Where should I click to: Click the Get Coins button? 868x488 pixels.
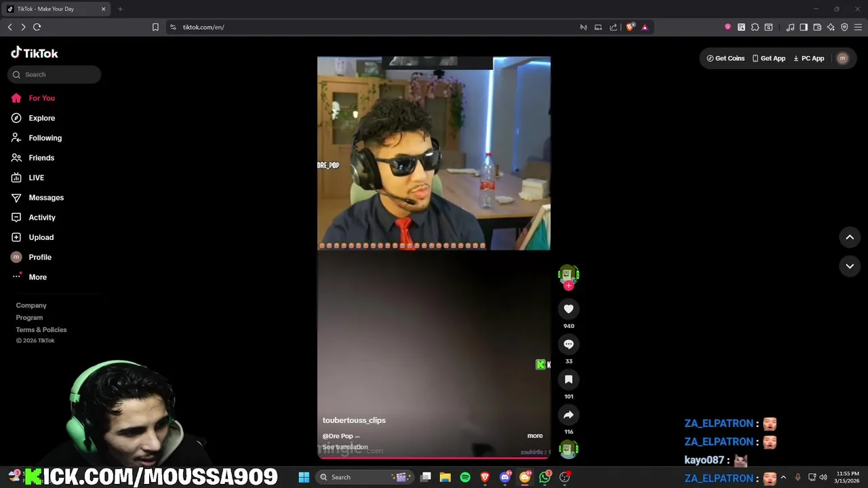tap(725, 58)
